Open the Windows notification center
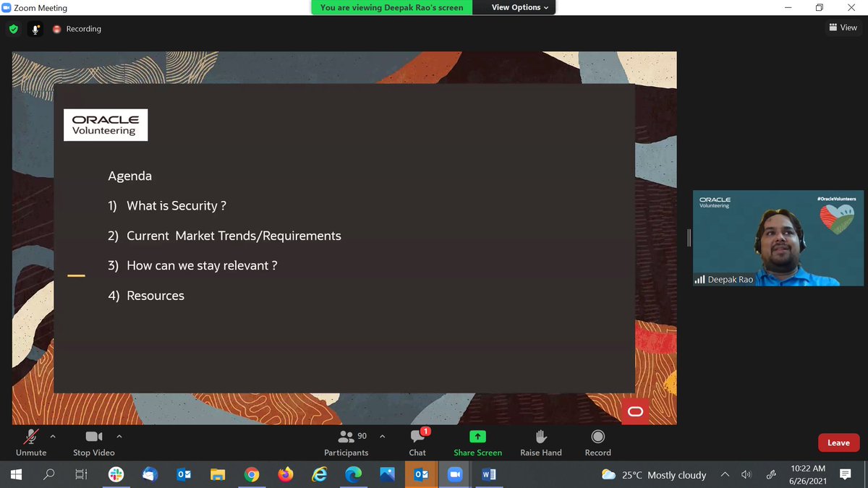The image size is (868, 488). coord(845,475)
